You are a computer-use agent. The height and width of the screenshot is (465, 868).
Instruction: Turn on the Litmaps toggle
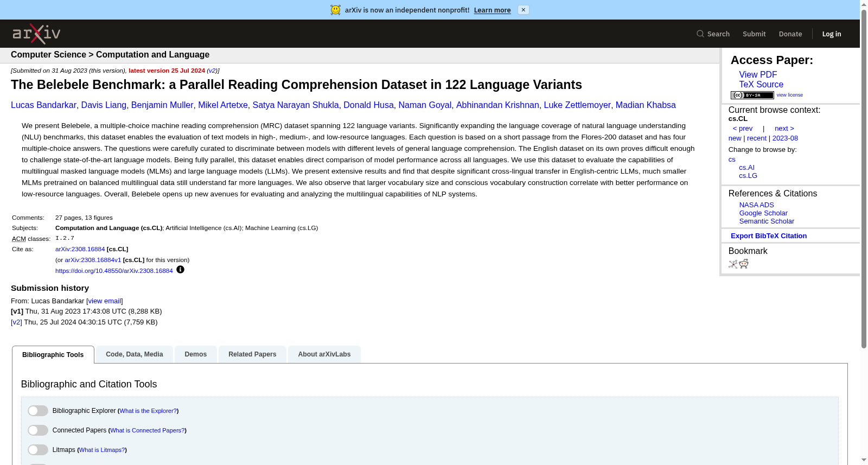click(38, 450)
